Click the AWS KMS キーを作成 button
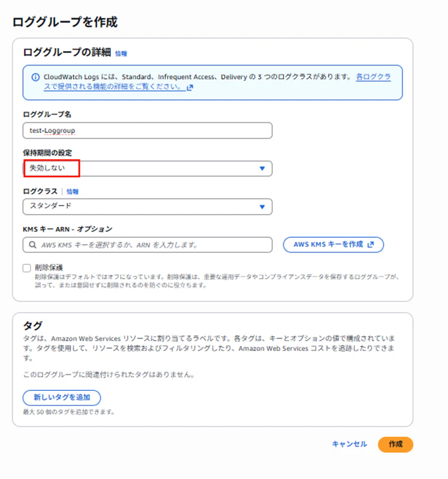This screenshot has width=448, height=479. 333,245
